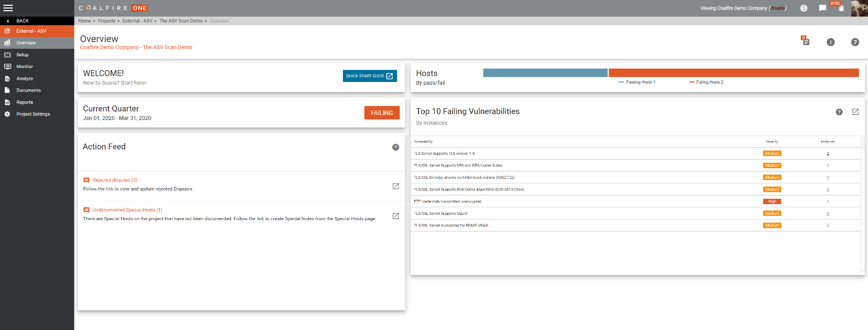Screen dimensions: 868x330
Task: Click the Monitor screen icon
Action: pyautogui.click(x=7, y=66)
